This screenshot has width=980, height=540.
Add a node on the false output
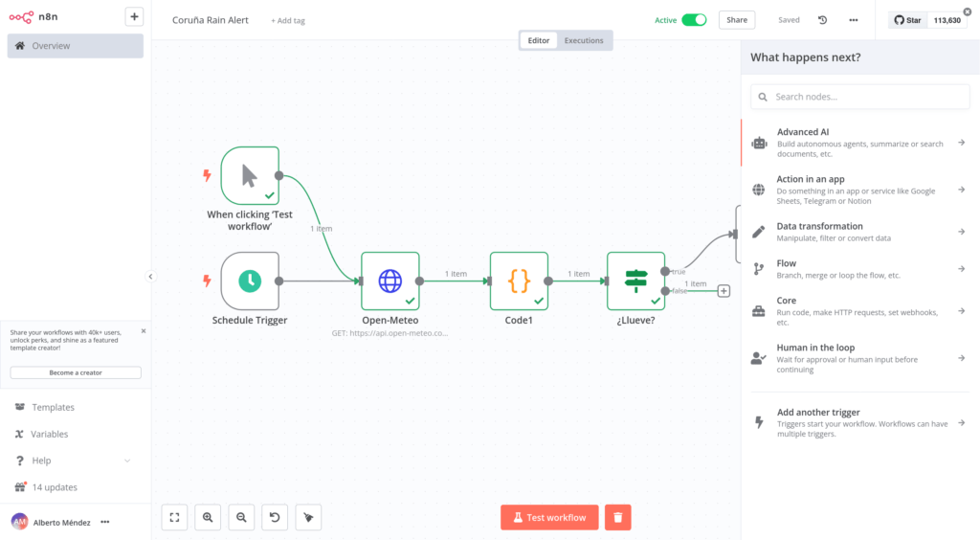(x=724, y=291)
